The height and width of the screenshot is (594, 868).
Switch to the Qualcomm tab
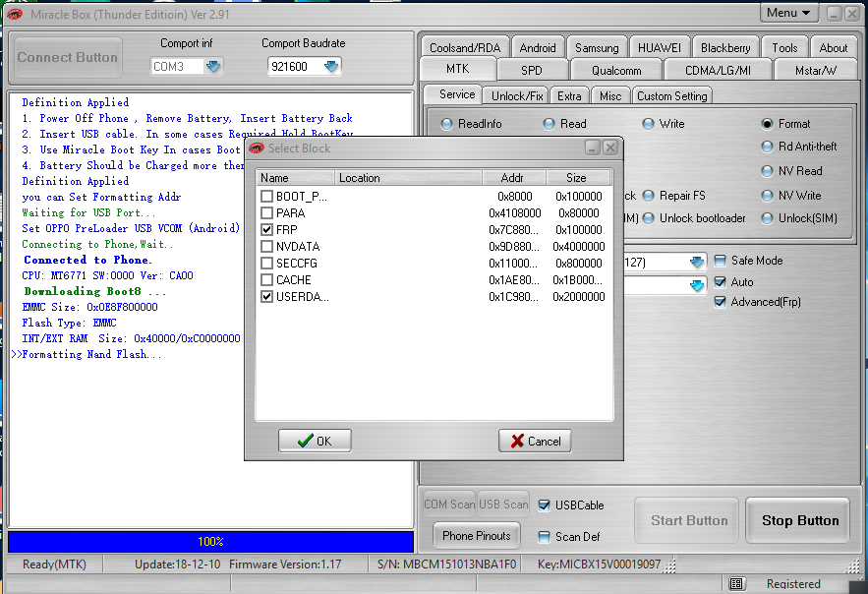pos(616,70)
